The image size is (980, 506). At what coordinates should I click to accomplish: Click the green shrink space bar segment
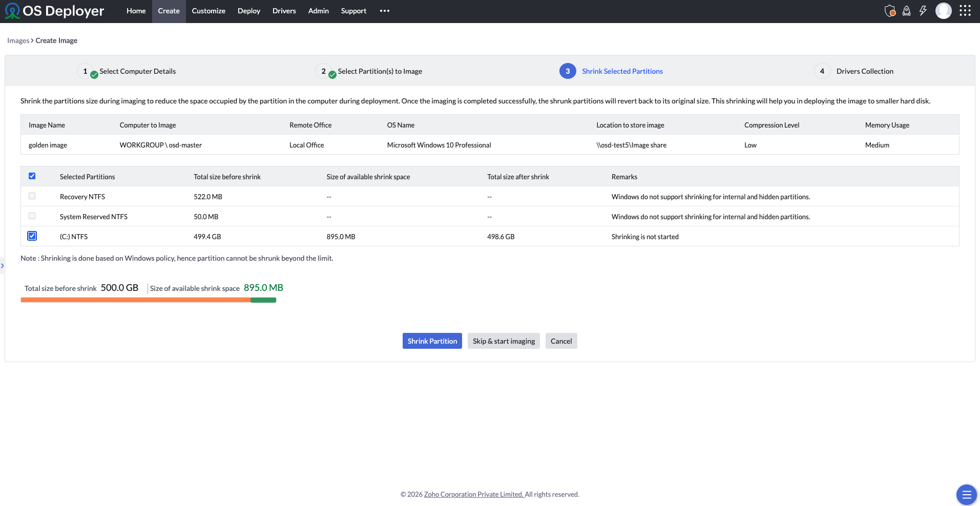(x=263, y=300)
